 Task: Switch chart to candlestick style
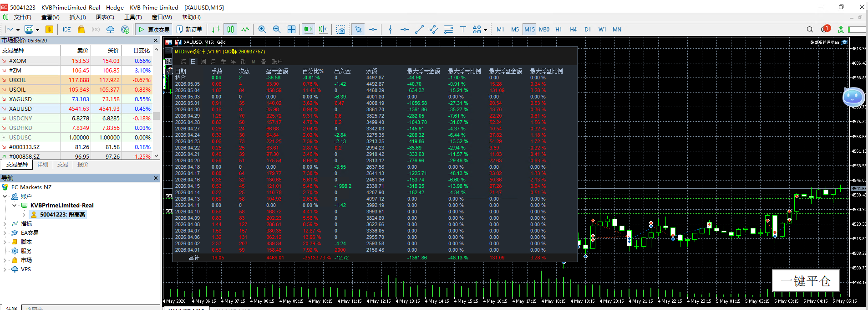tap(231, 29)
